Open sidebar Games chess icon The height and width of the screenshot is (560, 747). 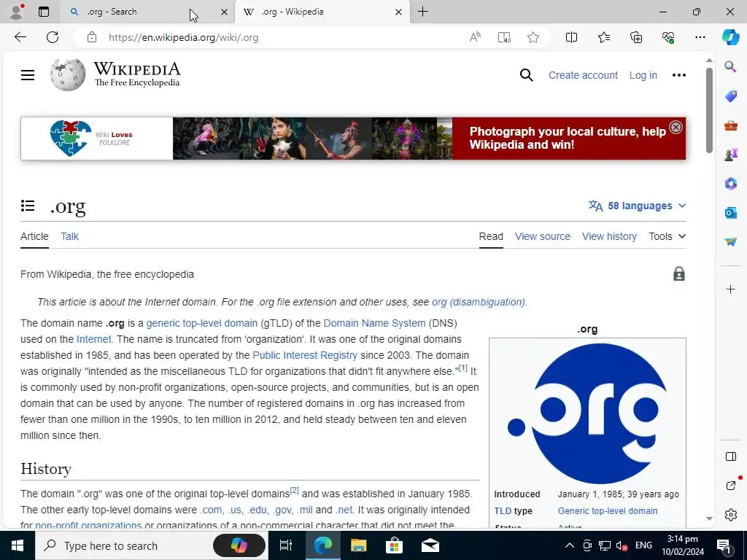(730, 155)
